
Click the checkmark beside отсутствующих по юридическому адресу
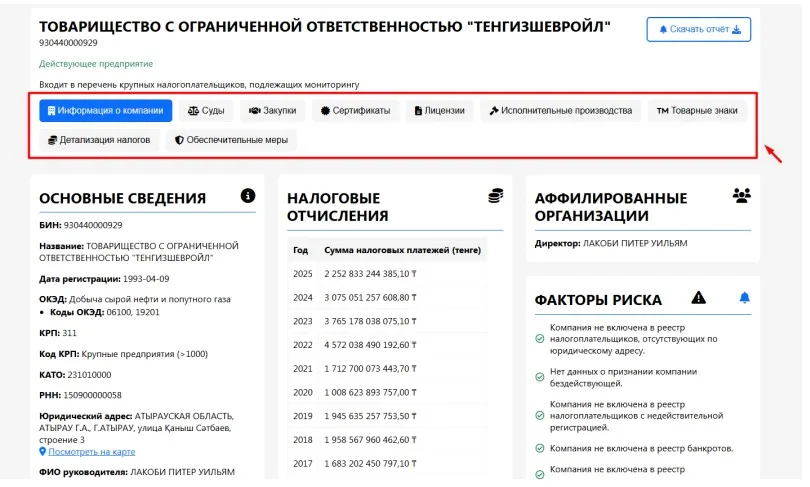pyautogui.click(x=540, y=339)
